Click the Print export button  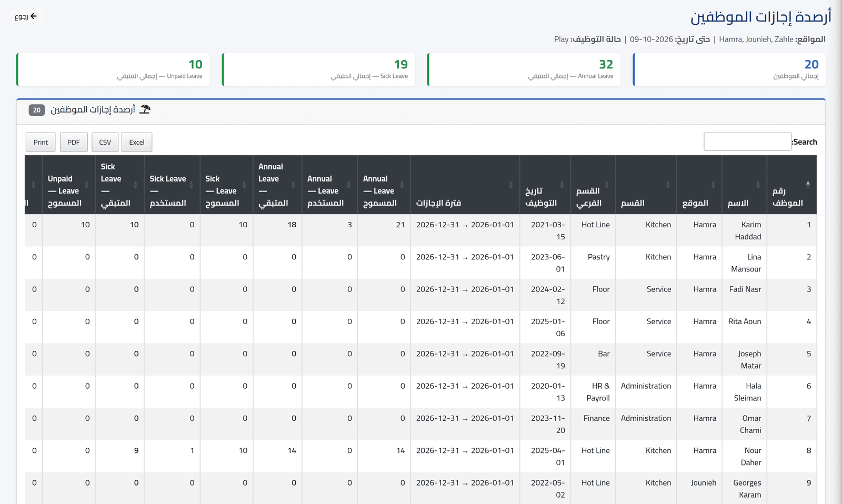click(x=41, y=142)
